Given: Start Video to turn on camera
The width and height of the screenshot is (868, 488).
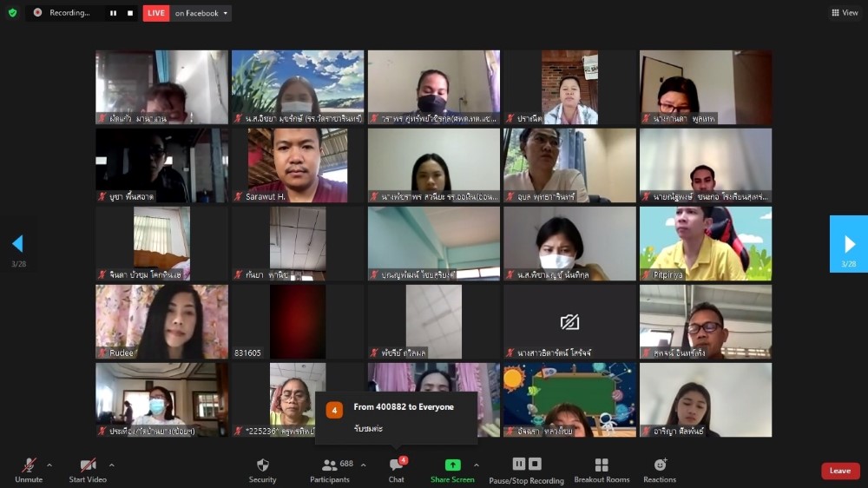Looking at the screenshot, I should (88, 470).
